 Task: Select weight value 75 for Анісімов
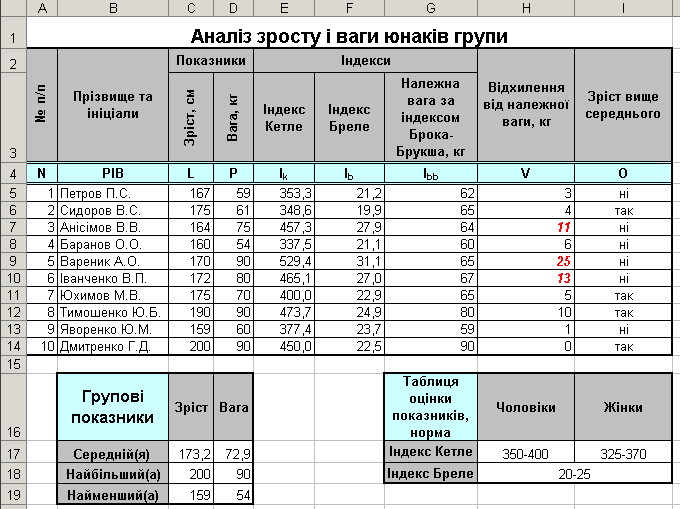coord(233,227)
